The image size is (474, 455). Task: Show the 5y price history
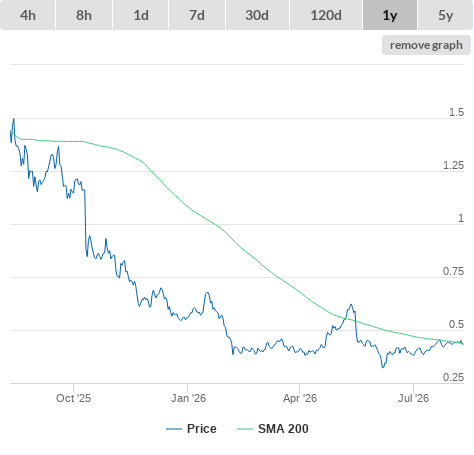point(445,15)
